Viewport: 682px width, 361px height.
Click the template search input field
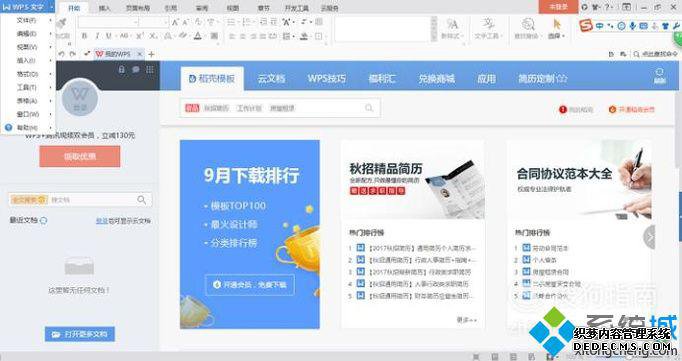(x=281, y=108)
